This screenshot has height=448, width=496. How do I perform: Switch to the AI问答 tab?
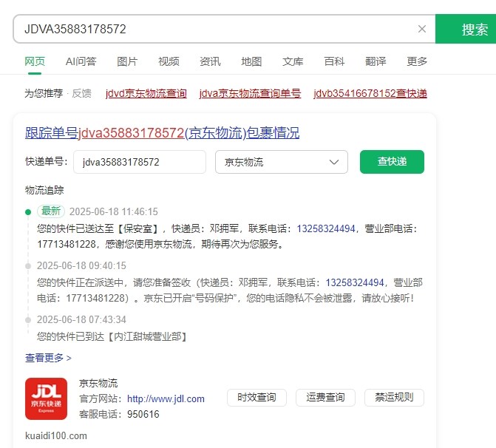pos(81,61)
